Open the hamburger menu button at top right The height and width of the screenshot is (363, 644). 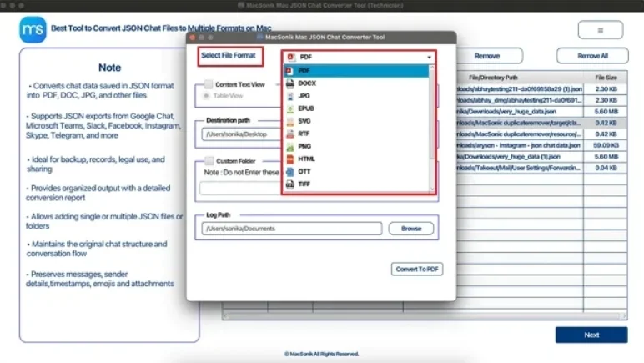[601, 30]
